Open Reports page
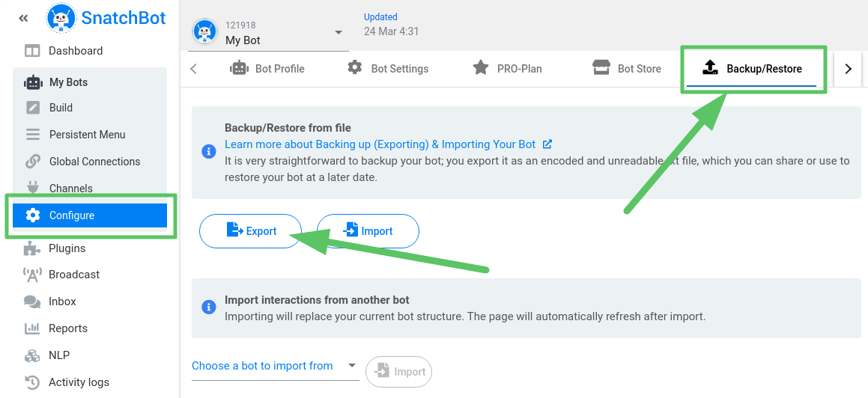 68,329
